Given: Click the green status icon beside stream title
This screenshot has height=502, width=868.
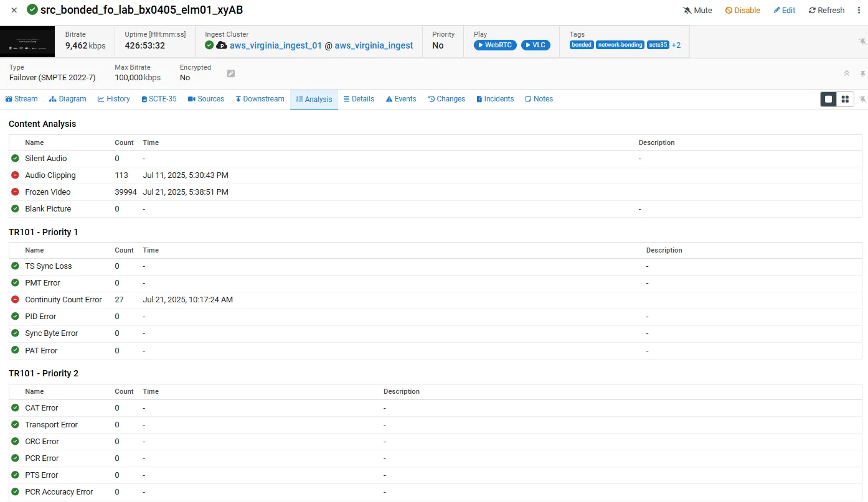Looking at the screenshot, I should pos(32,9).
